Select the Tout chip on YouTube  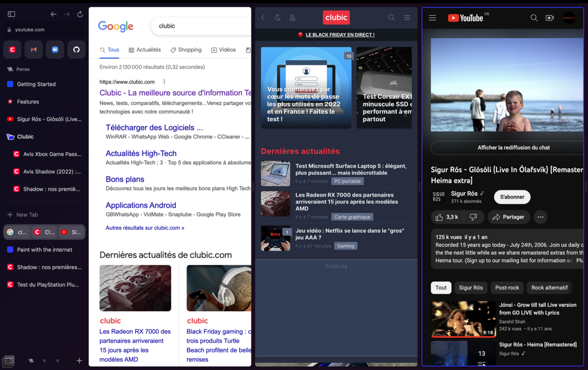point(441,288)
